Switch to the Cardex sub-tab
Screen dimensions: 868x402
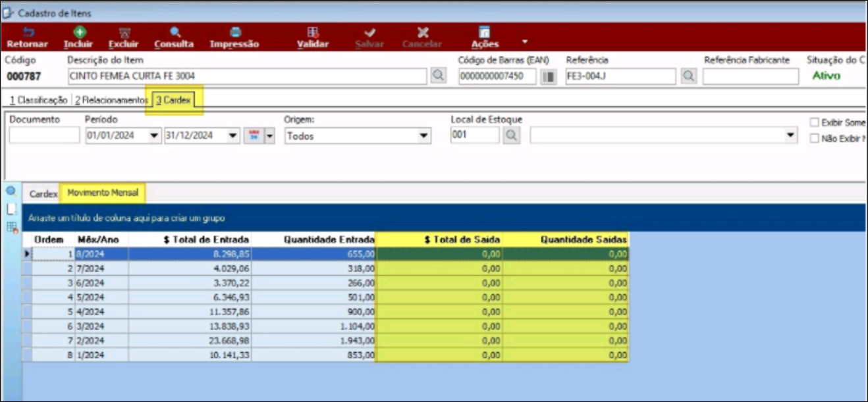click(43, 194)
